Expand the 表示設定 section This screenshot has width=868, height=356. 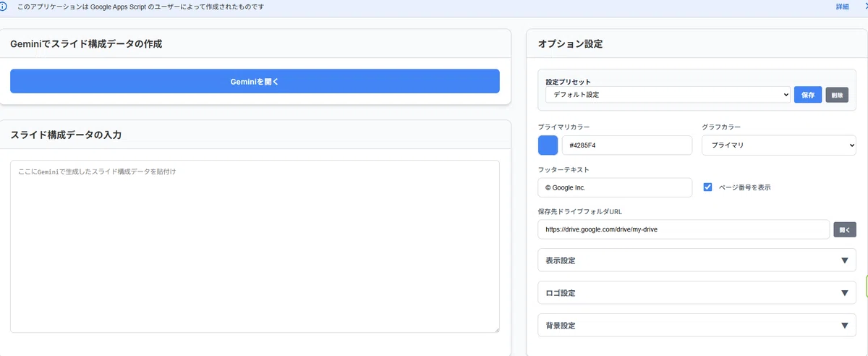click(x=697, y=260)
